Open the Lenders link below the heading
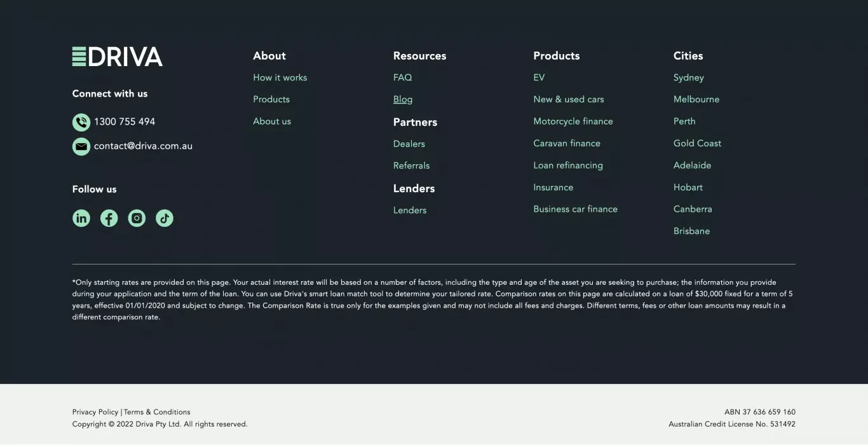 pos(410,210)
